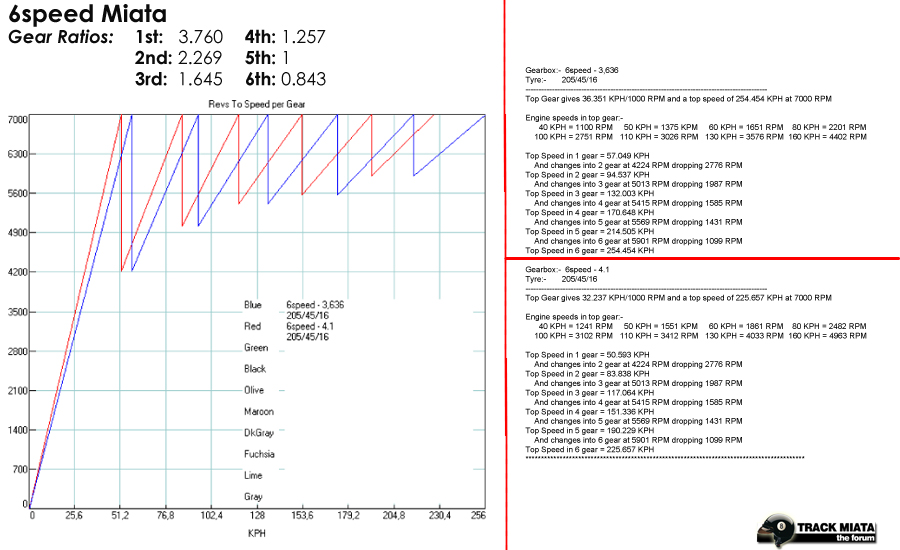Click "Top Speed in 5 gear = 214.505 KPH"
Viewport: 900px width, 550px height.
point(589,231)
